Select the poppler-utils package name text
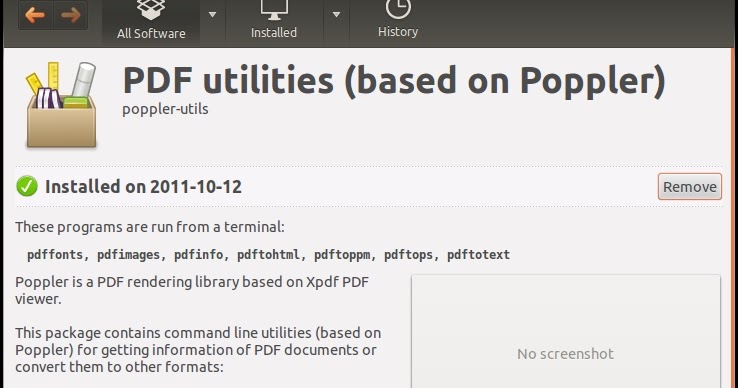 pyautogui.click(x=165, y=109)
